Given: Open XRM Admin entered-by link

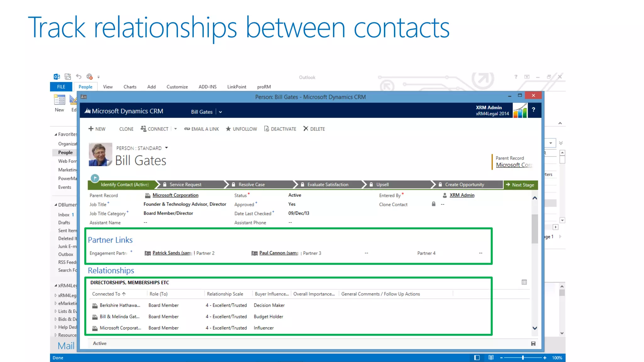Looking at the screenshot, I should [462, 195].
